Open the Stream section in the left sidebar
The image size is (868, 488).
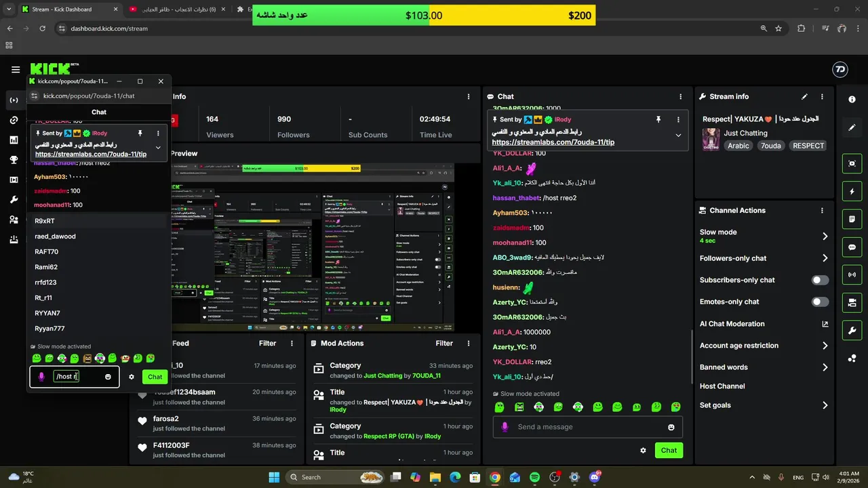click(x=14, y=100)
